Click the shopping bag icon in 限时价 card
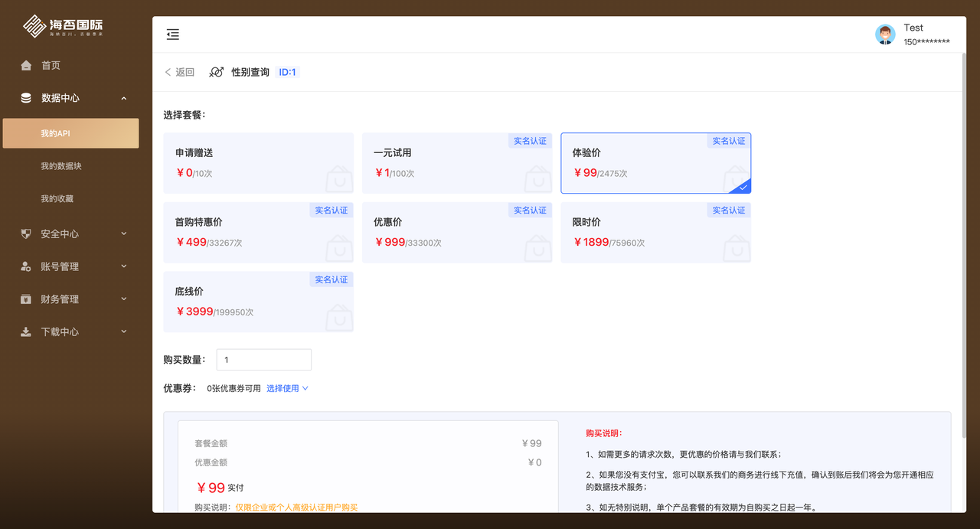Screen dimensions: 980x529 (737, 249)
